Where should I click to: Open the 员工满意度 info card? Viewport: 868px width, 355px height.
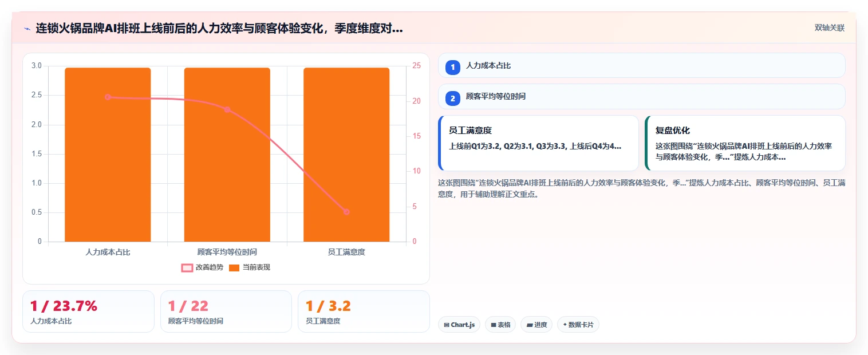538,143
